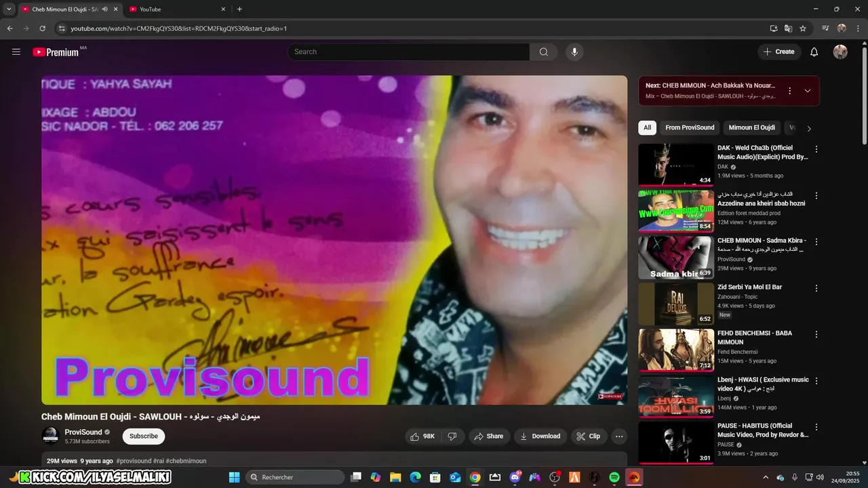Open Chrome profile avatar
The height and width of the screenshot is (488, 868).
(x=842, y=28)
